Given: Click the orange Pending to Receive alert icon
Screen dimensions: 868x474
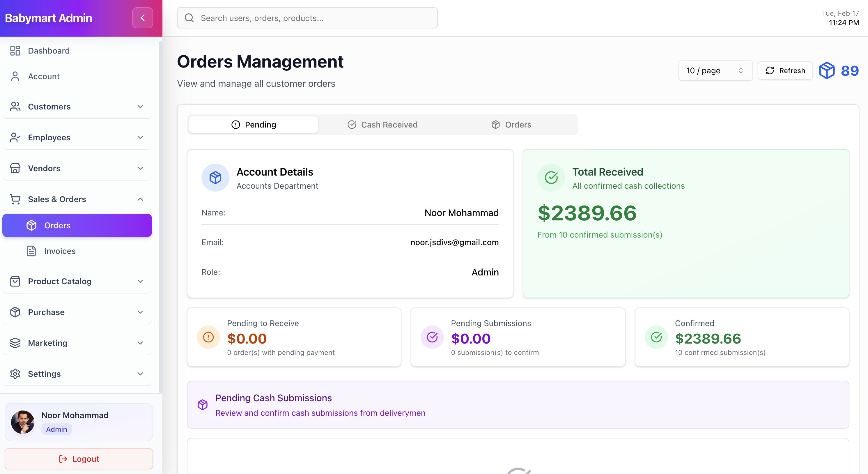Looking at the screenshot, I should click(208, 337).
